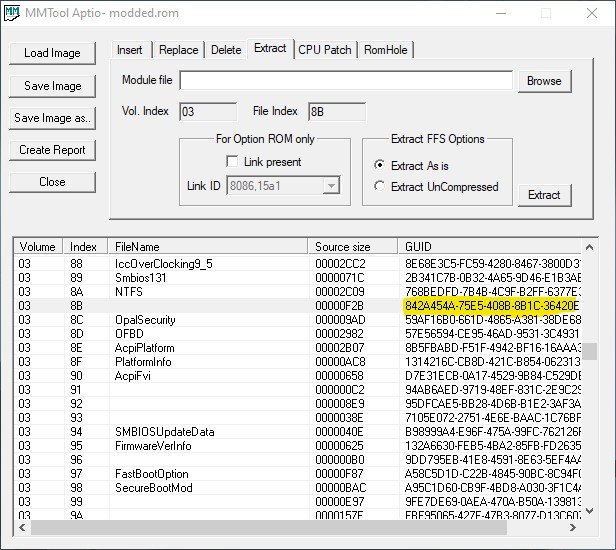616x550 pixels.
Task: Click the GUID column header
Action: point(490,247)
